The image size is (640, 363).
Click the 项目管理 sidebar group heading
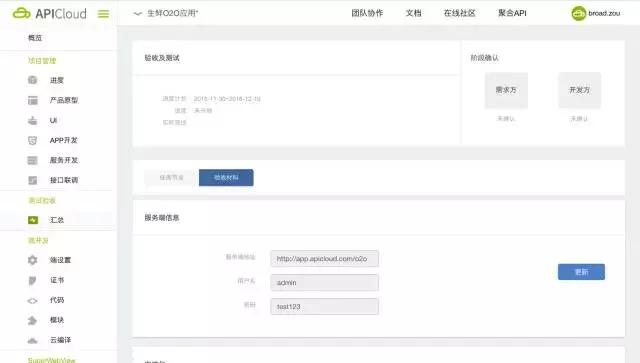42,61
